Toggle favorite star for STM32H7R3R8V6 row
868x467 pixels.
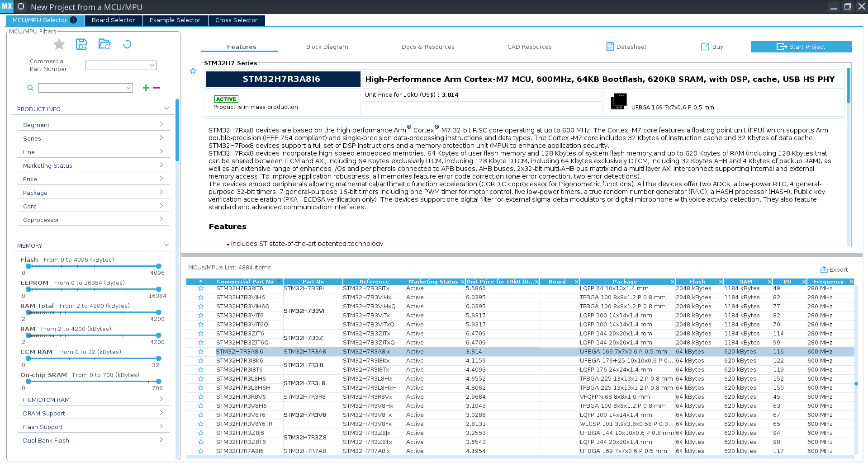tap(201, 397)
